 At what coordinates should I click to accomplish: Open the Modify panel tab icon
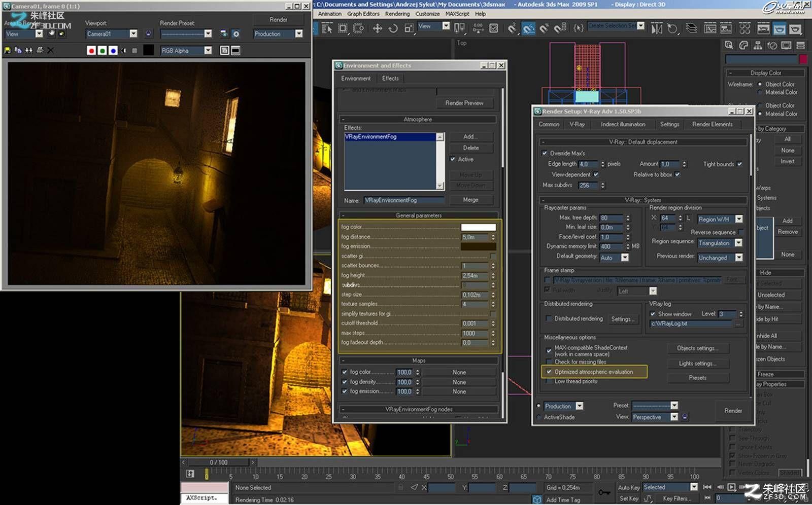point(743,46)
